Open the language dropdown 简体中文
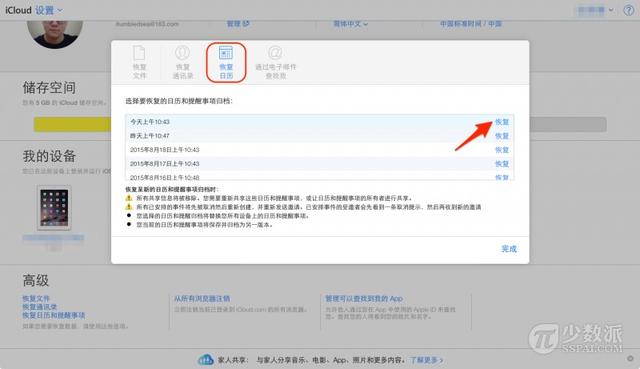 tap(351, 24)
